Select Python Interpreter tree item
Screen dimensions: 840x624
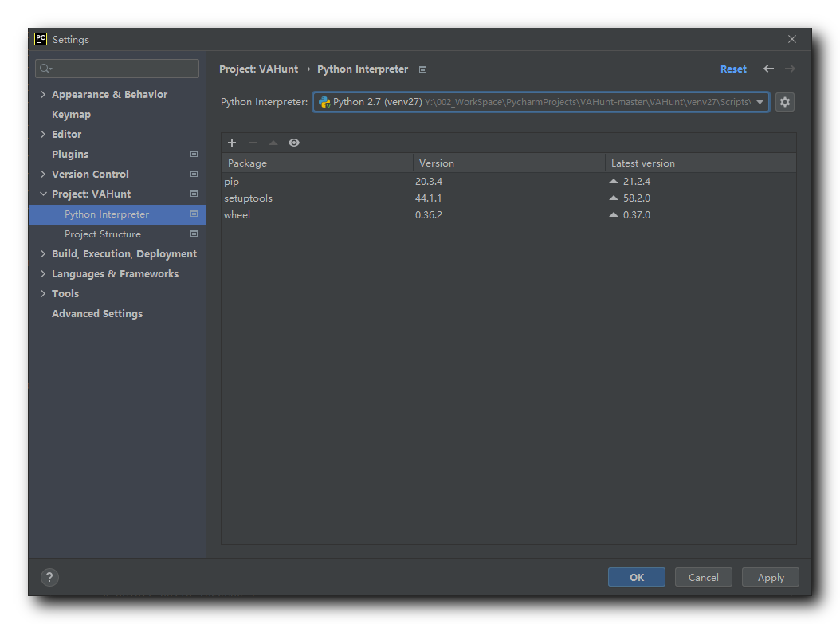(117, 214)
